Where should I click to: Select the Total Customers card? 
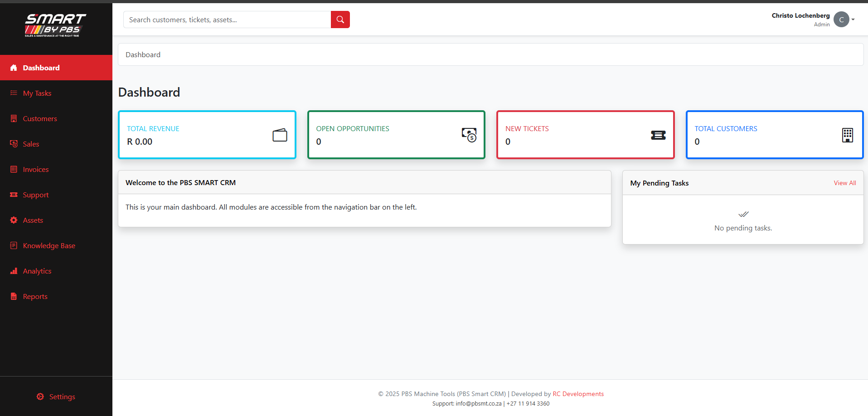pyautogui.click(x=775, y=135)
